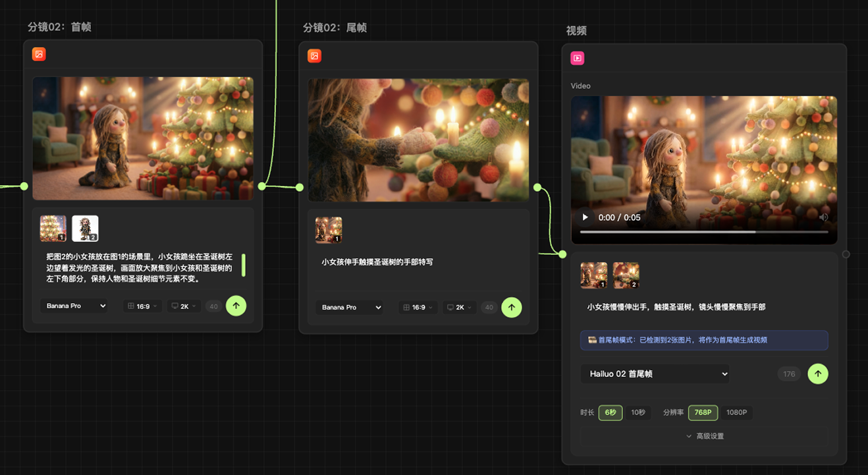Click reference thumbnail 2 in 首帧 node
Viewport: 868px width, 475px height.
coord(85,229)
